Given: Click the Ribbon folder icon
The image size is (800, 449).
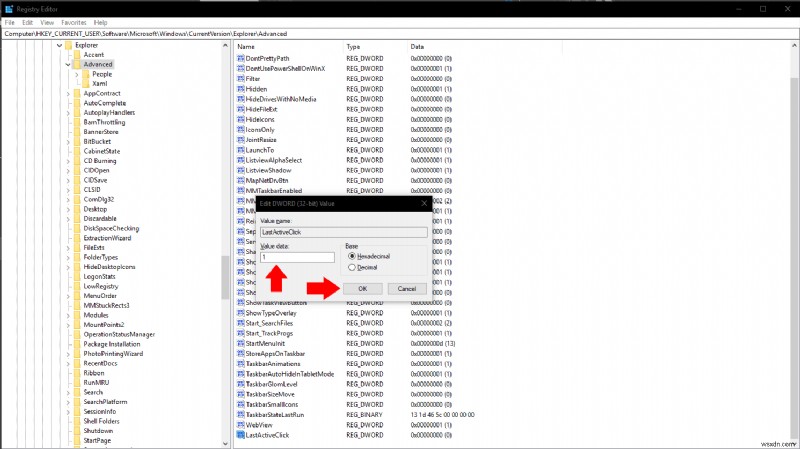Looking at the screenshot, I should point(77,373).
